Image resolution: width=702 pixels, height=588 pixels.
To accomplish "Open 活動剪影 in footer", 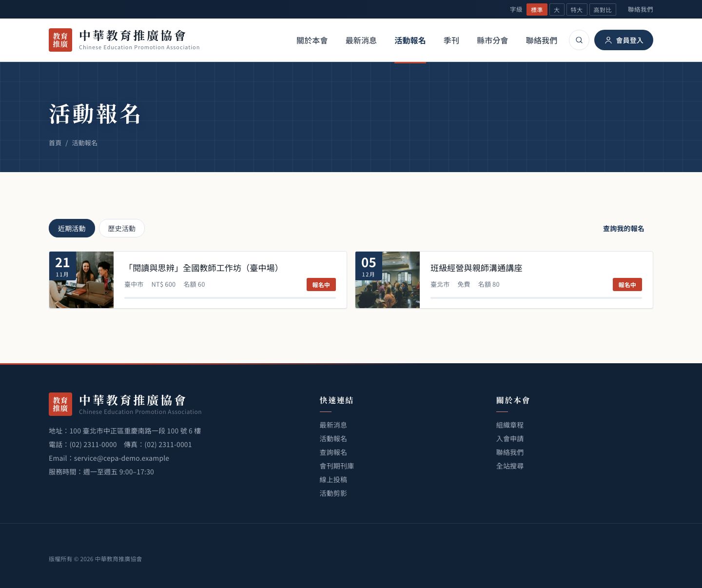I will tap(333, 493).
